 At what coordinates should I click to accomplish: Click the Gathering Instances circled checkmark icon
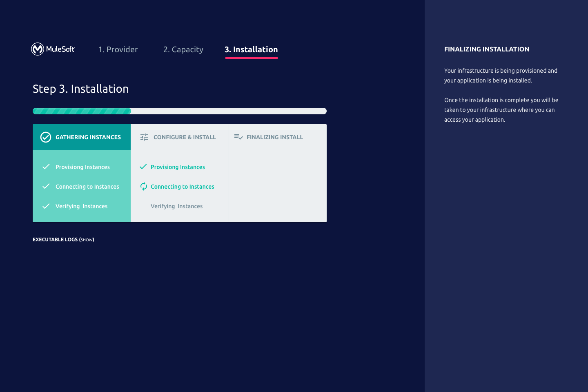(x=46, y=137)
